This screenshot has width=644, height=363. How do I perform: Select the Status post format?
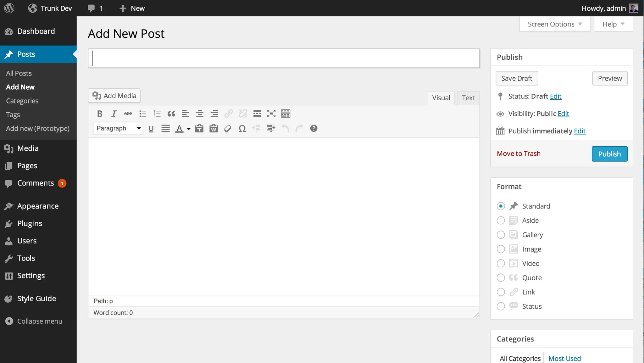point(501,306)
